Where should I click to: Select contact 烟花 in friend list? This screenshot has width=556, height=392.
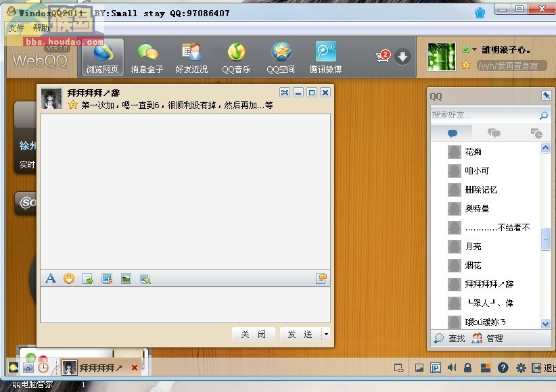pos(485,265)
